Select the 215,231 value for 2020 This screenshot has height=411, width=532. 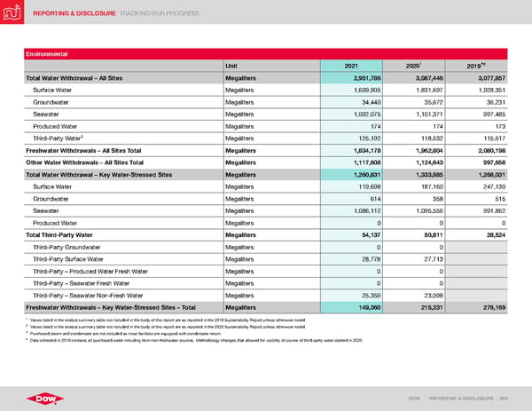click(x=432, y=307)
